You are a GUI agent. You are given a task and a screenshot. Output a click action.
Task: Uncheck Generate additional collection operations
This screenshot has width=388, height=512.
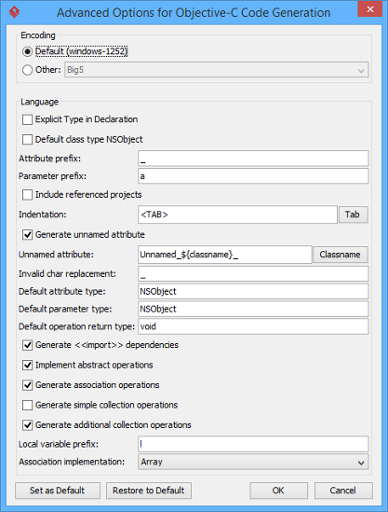(x=27, y=425)
